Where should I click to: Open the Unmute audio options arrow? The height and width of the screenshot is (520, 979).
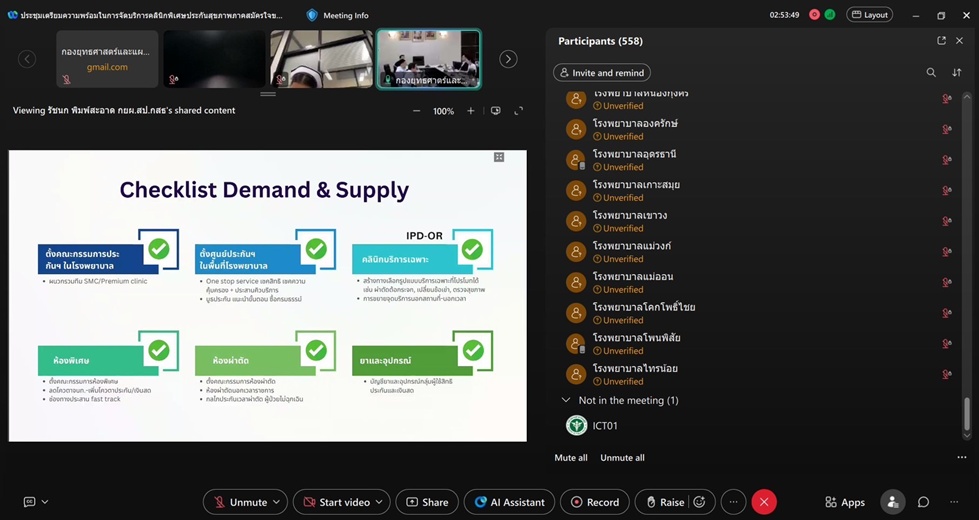coord(277,502)
